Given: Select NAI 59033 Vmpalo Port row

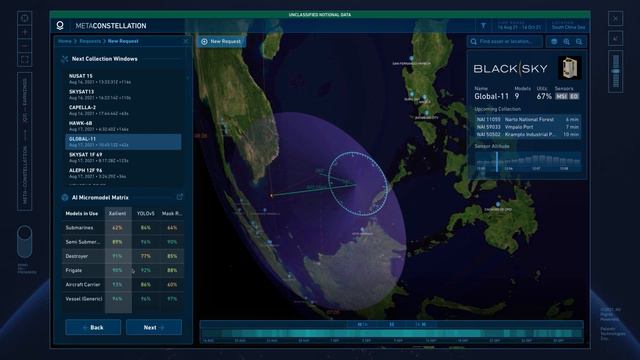Looking at the screenshot, I should click(527, 127).
